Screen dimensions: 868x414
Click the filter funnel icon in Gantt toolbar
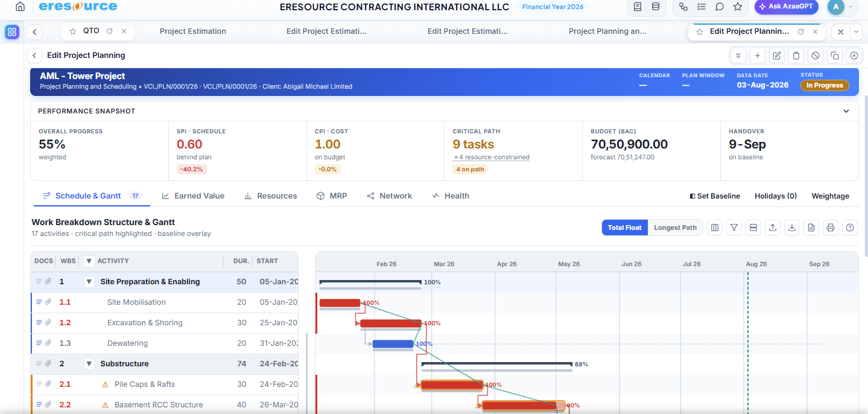(x=734, y=228)
